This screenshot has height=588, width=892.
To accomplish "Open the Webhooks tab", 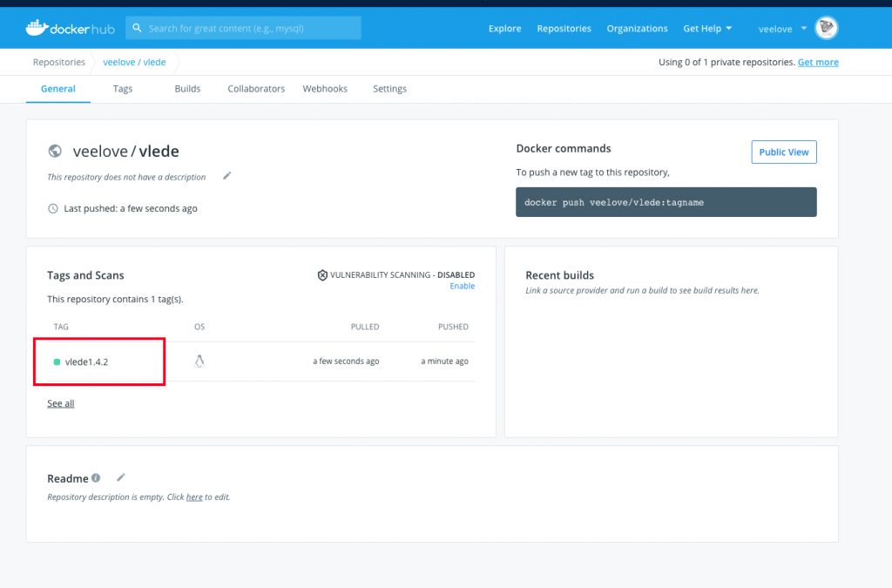I will (x=325, y=89).
